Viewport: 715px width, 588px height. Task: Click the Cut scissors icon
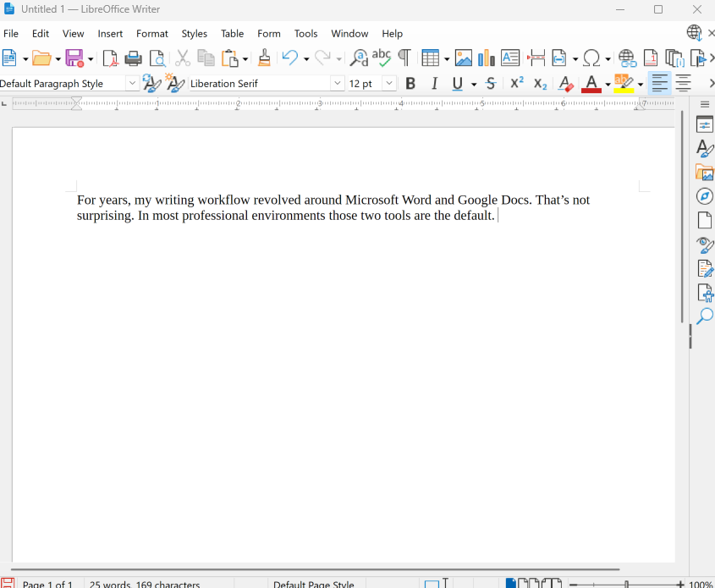tap(183, 58)
